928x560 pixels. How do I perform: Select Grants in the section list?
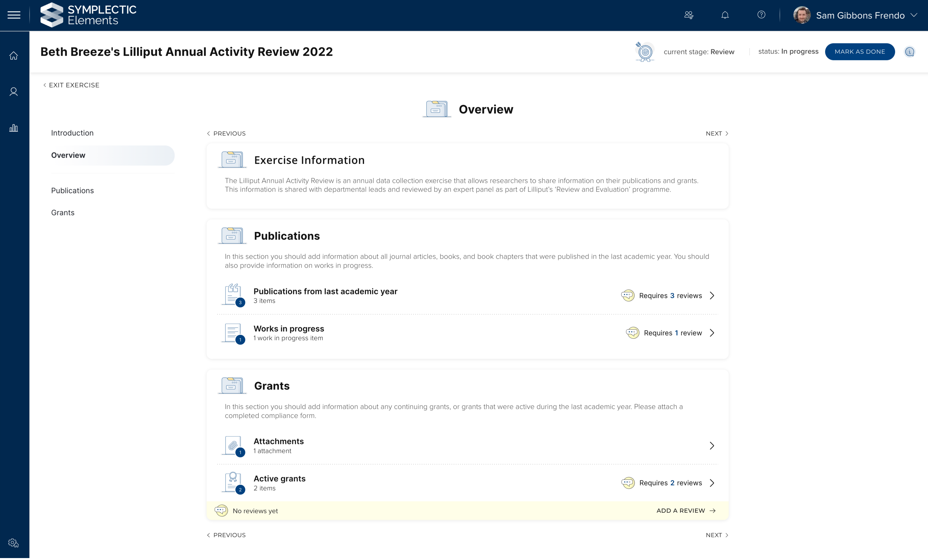point(63,213)
